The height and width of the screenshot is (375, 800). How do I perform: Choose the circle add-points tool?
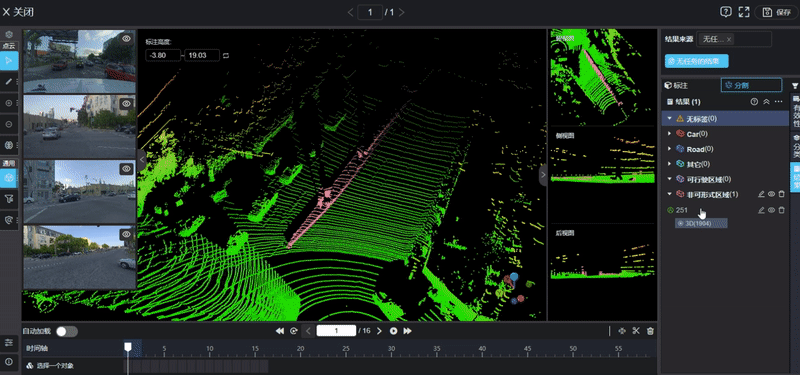(x=9, y=103)
